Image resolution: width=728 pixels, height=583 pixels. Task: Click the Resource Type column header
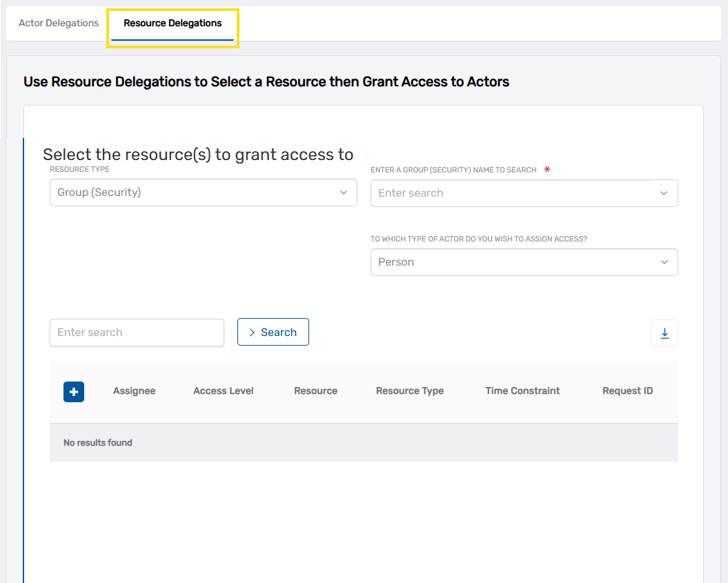(410, 391)
